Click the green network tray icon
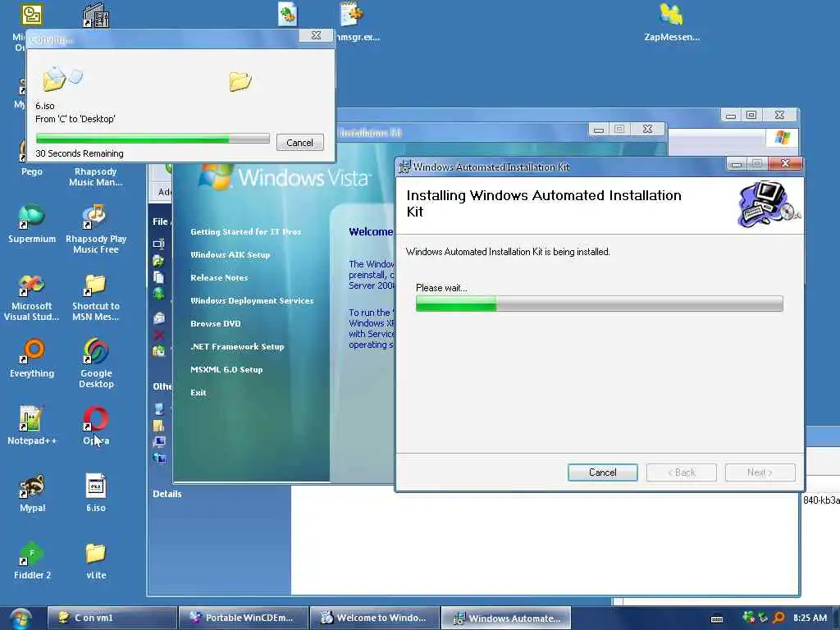The image size is (840, 630). pyautogui.click(x=748, y=618)
